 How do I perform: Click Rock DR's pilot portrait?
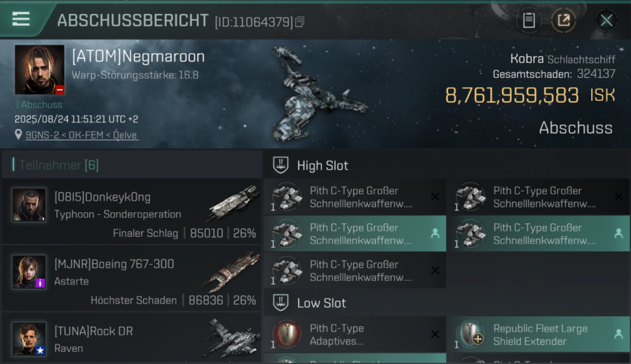29,339
